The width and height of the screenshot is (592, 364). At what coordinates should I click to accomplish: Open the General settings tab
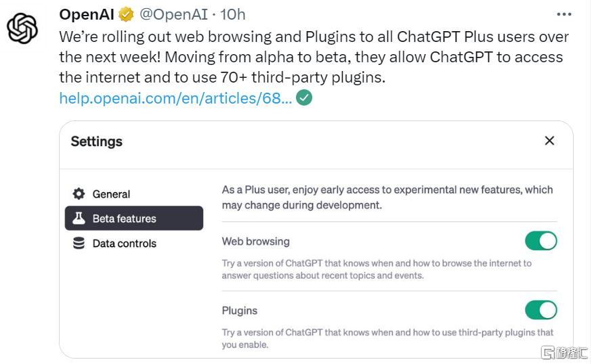point(111,194)
